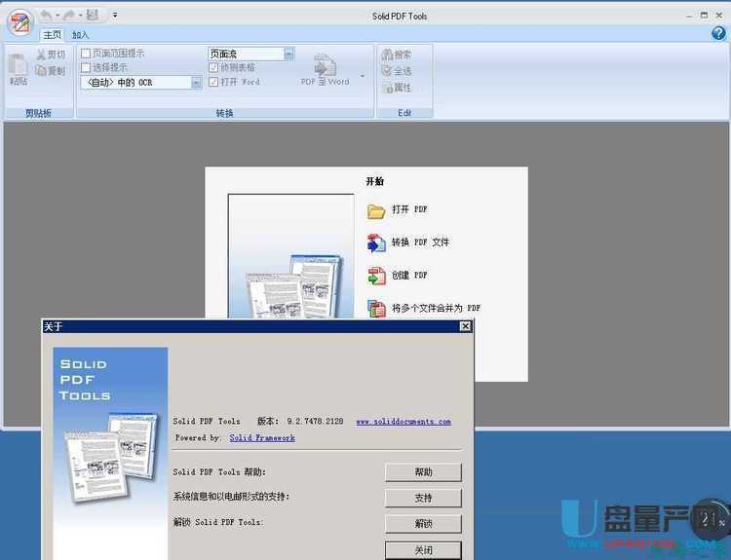Expand the 页面流 layout dropdown arrow
Screen dimensions: 731x560
(289, 54)
